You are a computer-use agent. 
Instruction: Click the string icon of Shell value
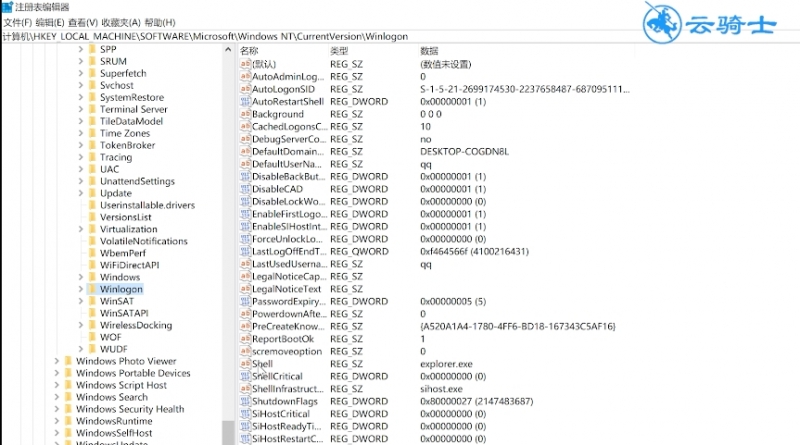click(245, 364)
